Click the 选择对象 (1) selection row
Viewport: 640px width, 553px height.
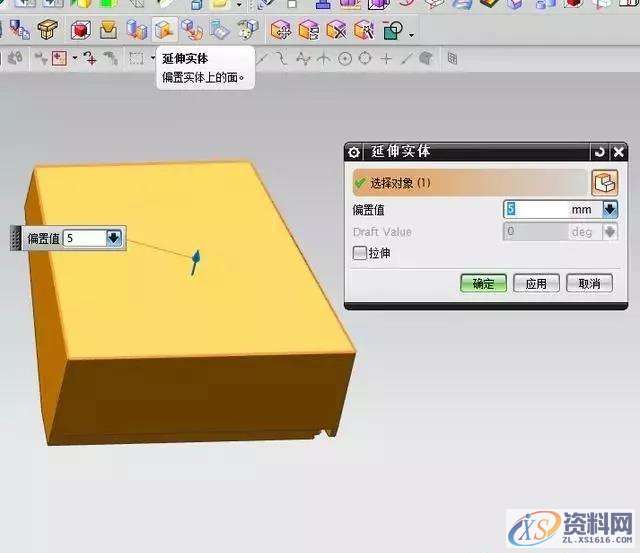click(x=468, y=183)
